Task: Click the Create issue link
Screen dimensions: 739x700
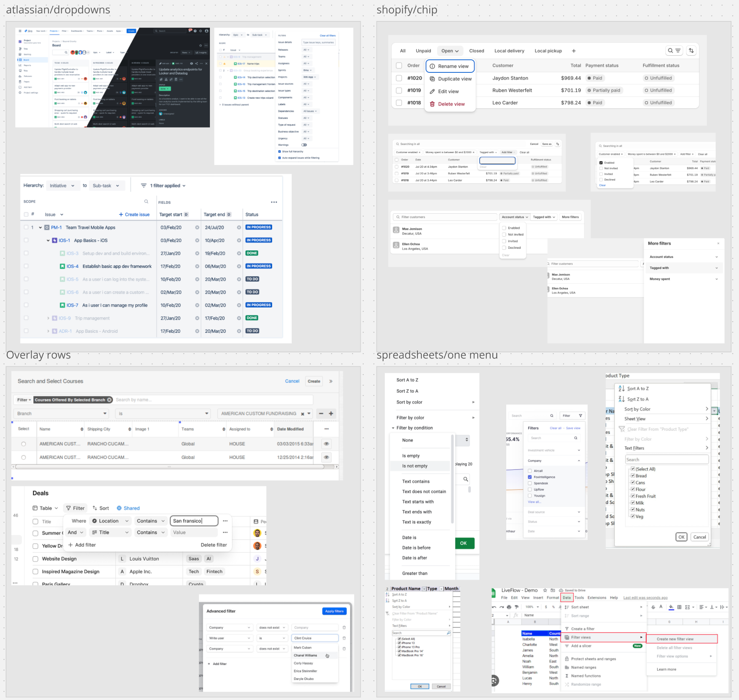Action: click(x=134, y=215)
